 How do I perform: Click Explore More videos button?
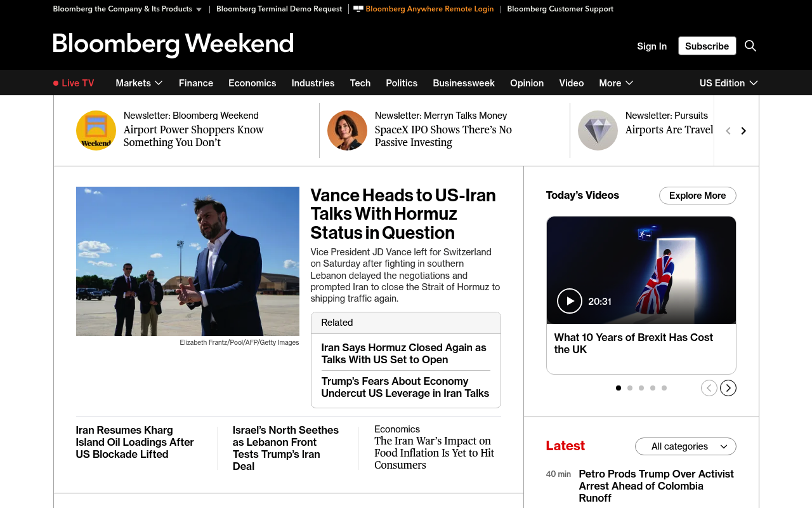click(698, 196)
